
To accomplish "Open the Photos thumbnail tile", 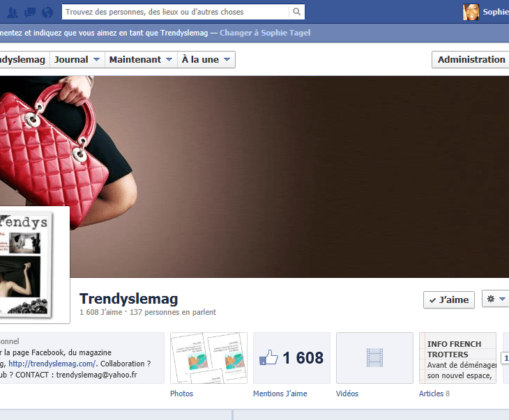I will [x=208, y=358].
